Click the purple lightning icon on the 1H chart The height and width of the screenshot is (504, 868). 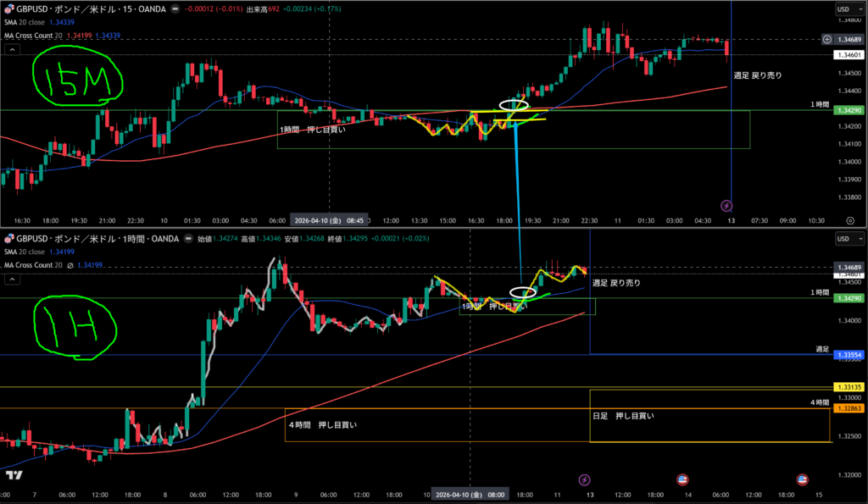(x=583, y=479)
